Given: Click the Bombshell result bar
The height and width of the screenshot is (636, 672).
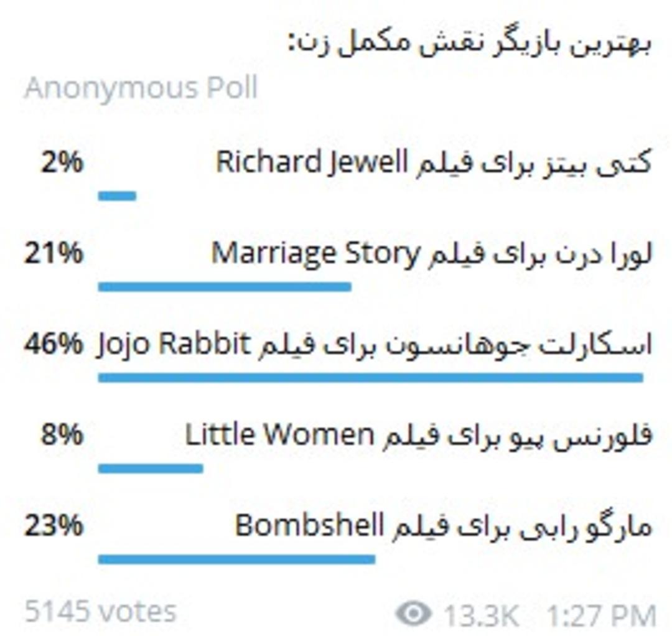Looking at the screenshot, I should tap(236, 559).
